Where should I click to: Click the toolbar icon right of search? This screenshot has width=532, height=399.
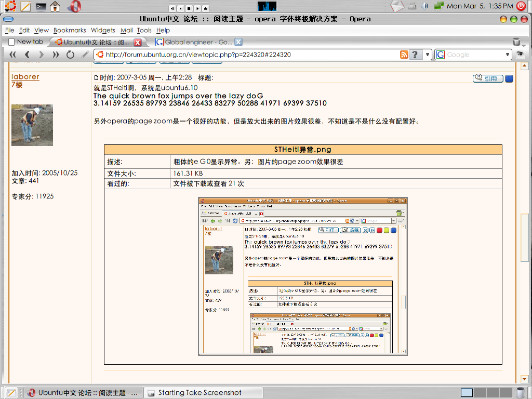tap(520, 55)
